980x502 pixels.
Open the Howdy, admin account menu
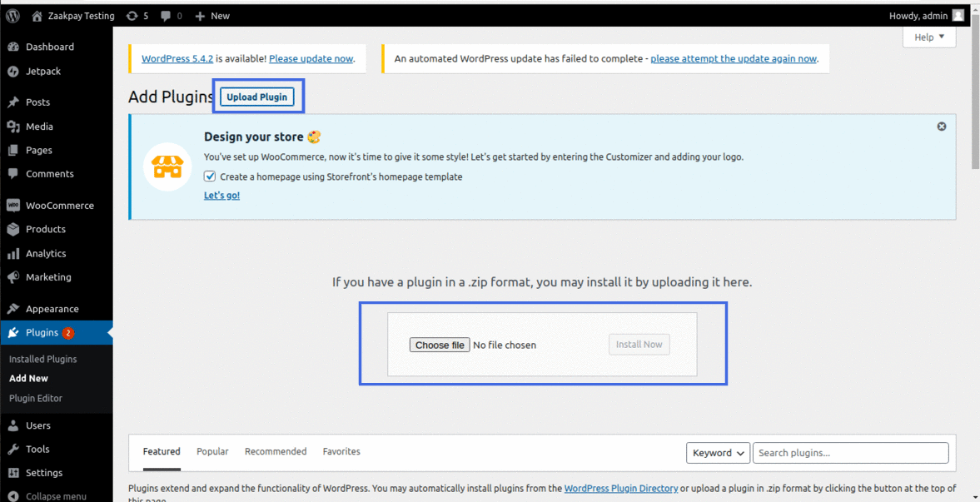pyautogui.click(x=927, y=16)
